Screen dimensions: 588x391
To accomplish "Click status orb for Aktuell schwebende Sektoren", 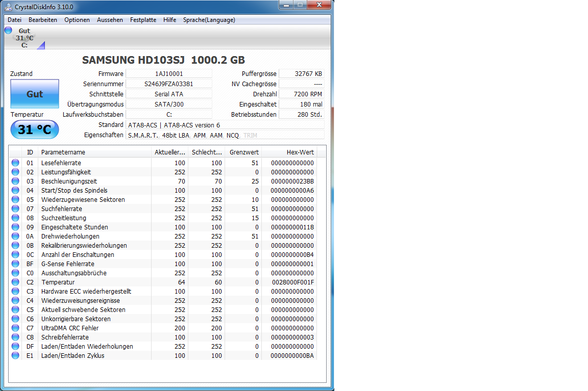I will click(15, 309).
